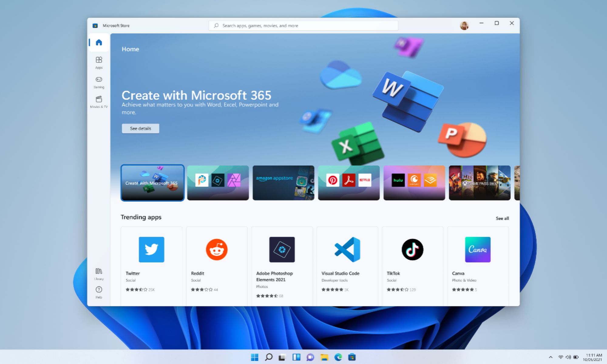Screen dimensions: 607x364
Task: Select the Home sidebar icon
Action: [x=99, y=42]
